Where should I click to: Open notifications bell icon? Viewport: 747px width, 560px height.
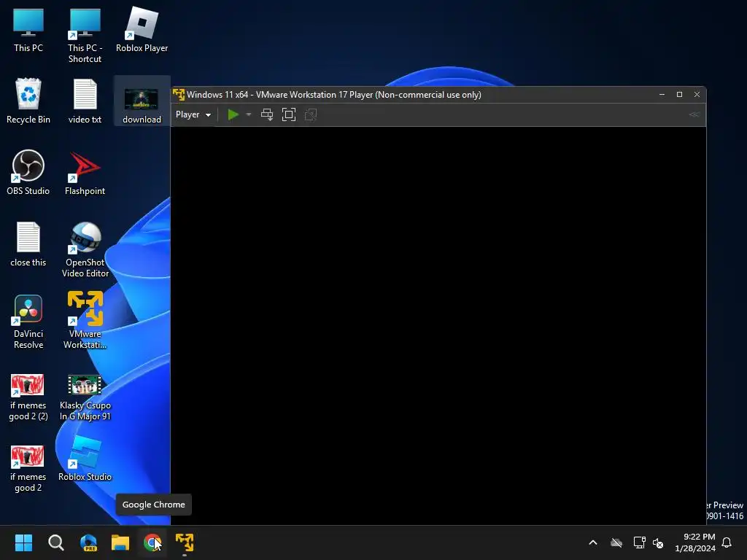point(727,542)
